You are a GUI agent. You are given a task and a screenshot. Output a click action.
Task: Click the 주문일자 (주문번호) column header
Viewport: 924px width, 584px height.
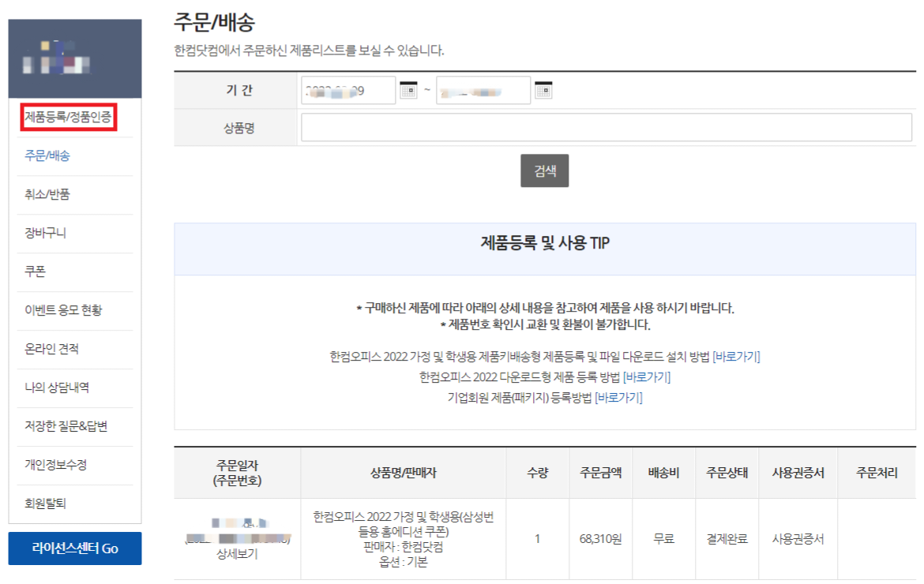point(237,473)
